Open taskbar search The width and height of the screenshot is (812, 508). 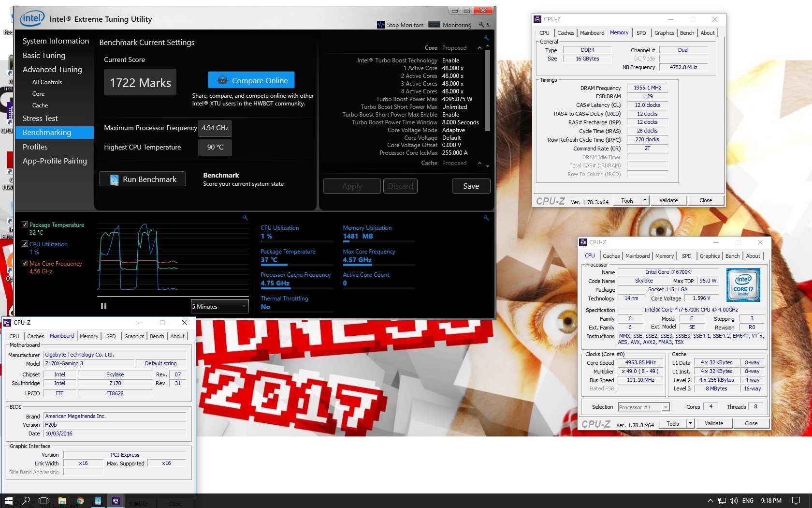click(27, 501)
